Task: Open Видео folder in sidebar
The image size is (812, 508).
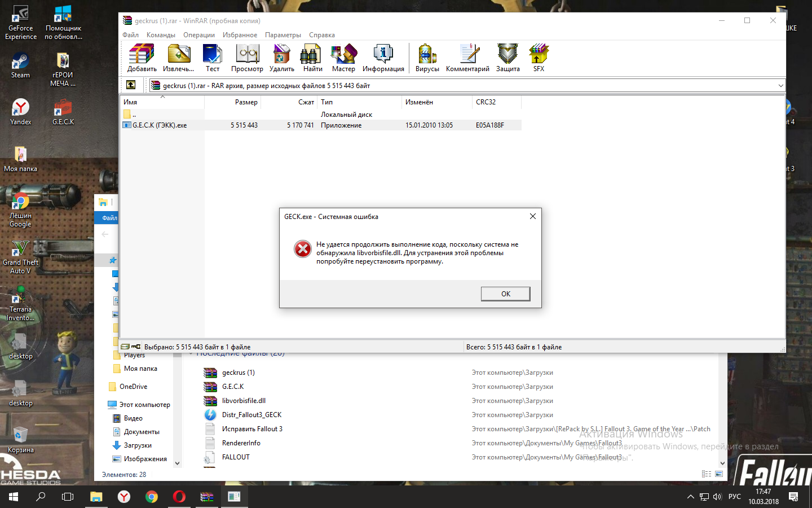Action: pos(133,418)
